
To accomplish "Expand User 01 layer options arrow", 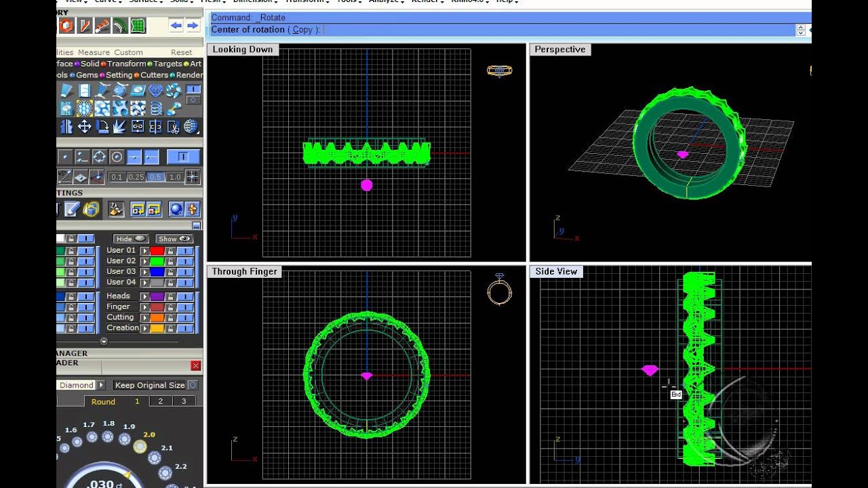I will (144, 251).
